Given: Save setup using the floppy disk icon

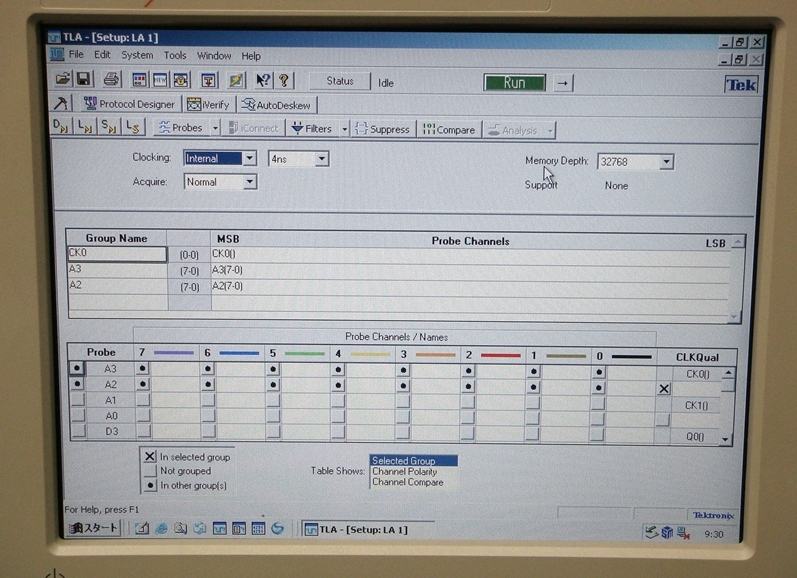Looking at the screenshot, I should 84,79.
